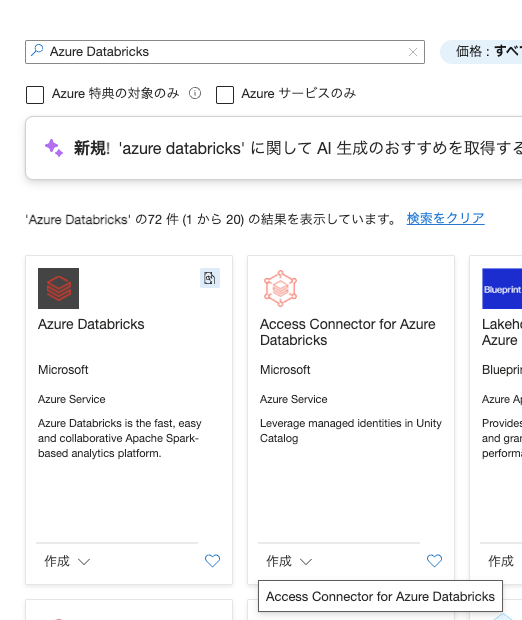Open Access Connector for Azure Databricks title
The width and height of the screenshot is (522, 620).
(x=348, y=332)
